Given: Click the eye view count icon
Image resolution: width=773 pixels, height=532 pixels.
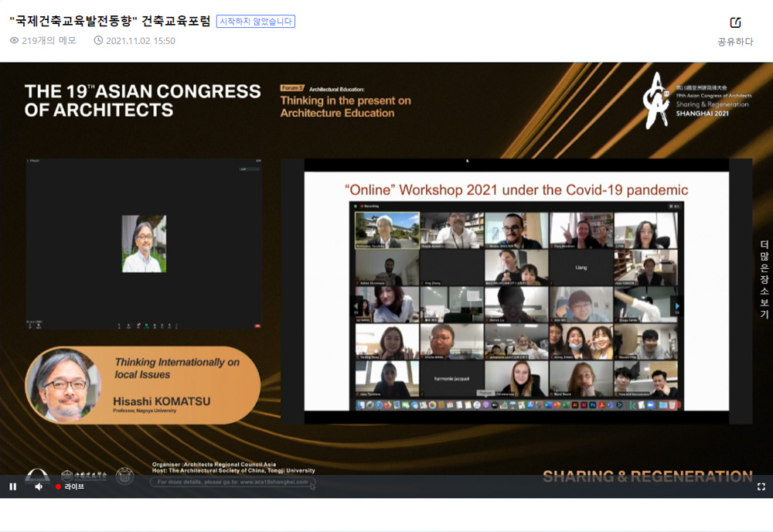Looking at the screenshot, I should (x=14, y=40).
